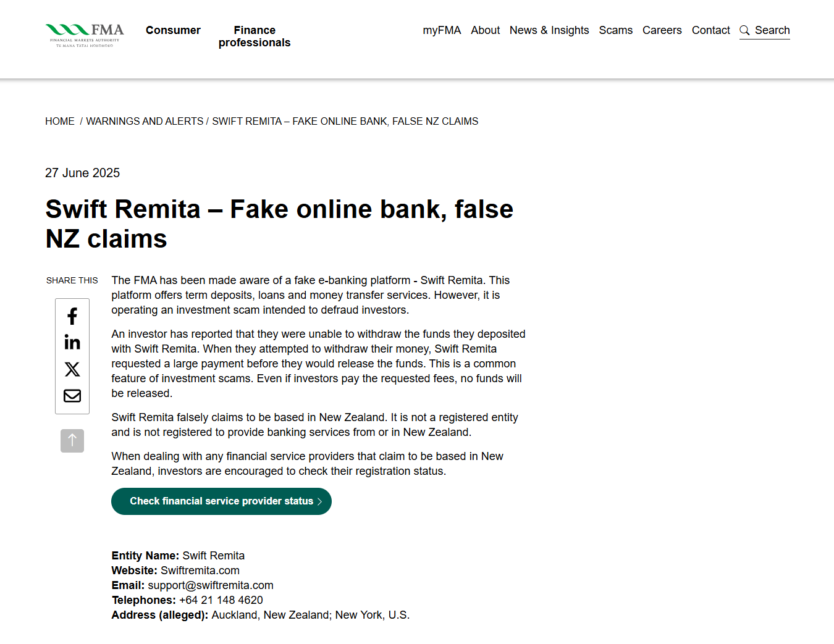
Task: Click the email support@swiftremita.com
Action: (x=211, y=585)
